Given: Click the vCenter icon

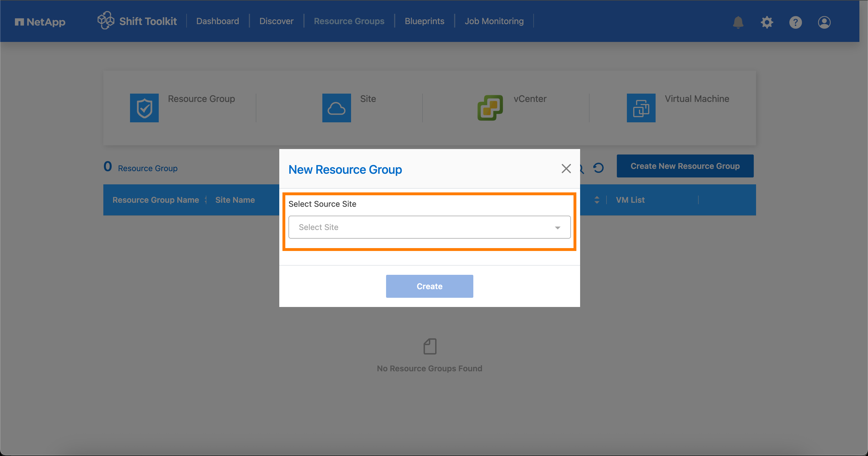Looking at the screenshot, I should click(x=490, y=108).
